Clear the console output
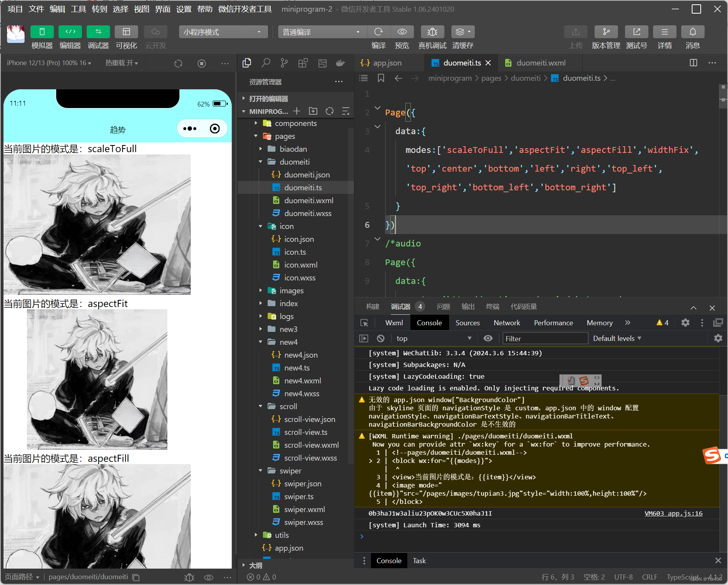The height and width of the screenshot is (585, 728). 381,339
